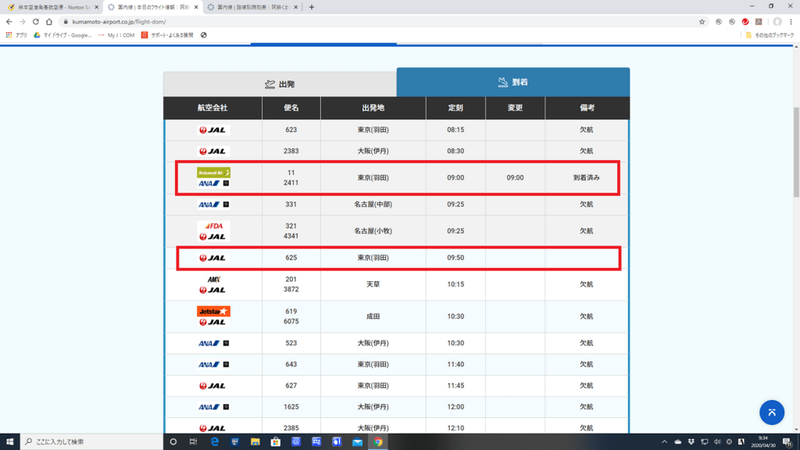The width and height of the screenshot is (800, 450).
Task: Open the その他のブックマーク folder
Action: tap(770, 35)
